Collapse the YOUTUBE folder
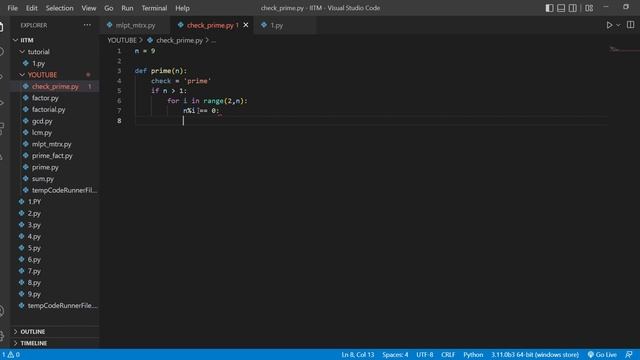 tap(42, 75)
